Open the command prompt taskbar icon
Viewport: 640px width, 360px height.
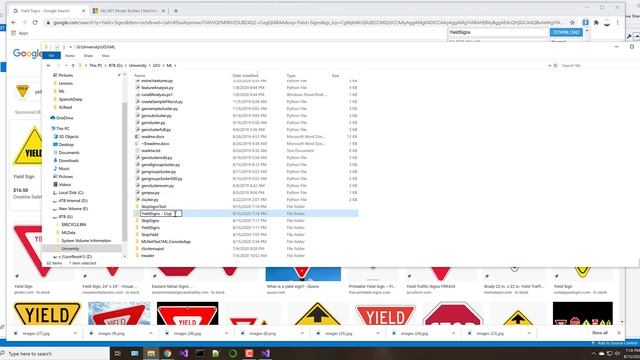tap(200, 353)
